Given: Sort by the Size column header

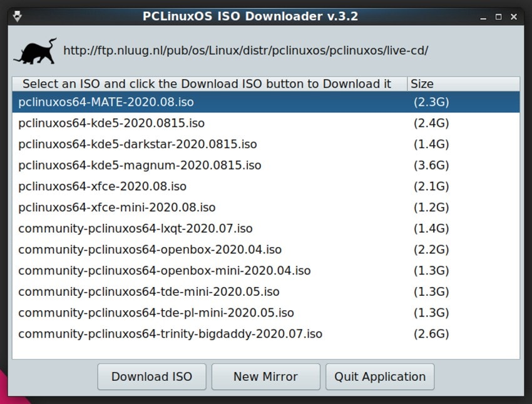Looking at the screenshot, I should click(x=463, y=84).
